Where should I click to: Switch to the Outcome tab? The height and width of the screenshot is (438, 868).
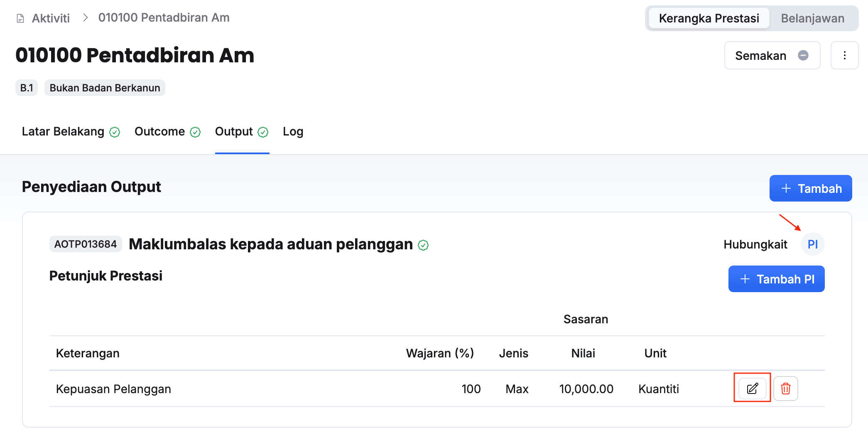tap(159, 132)
